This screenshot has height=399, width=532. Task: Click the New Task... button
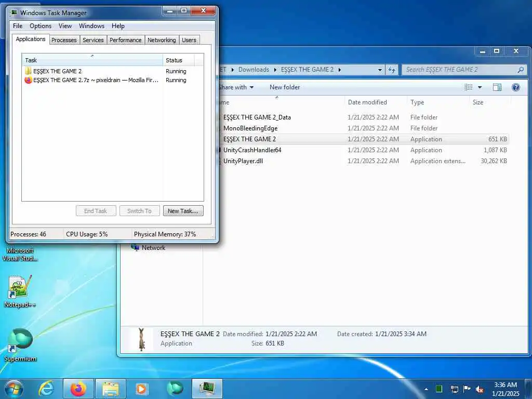pos(183,211)
